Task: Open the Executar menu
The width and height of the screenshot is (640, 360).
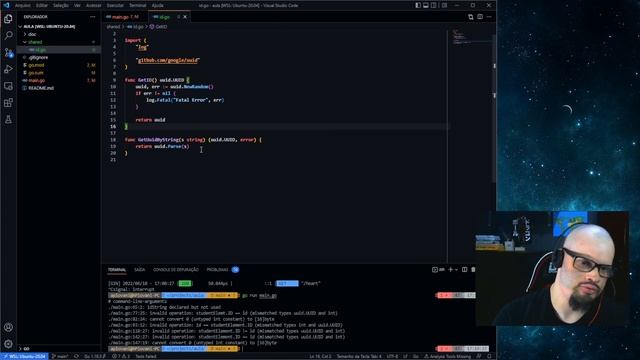Action: tap(115, 5)
